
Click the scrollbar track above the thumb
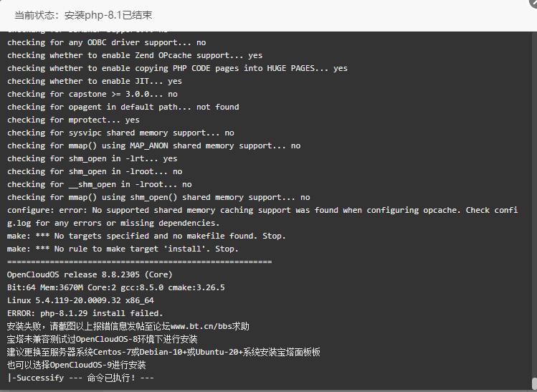coord(534,204)
